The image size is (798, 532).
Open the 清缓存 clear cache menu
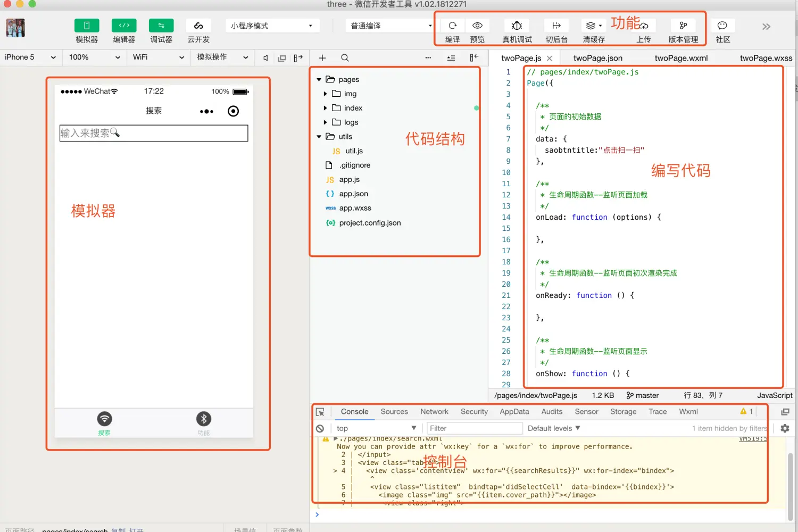594,26
